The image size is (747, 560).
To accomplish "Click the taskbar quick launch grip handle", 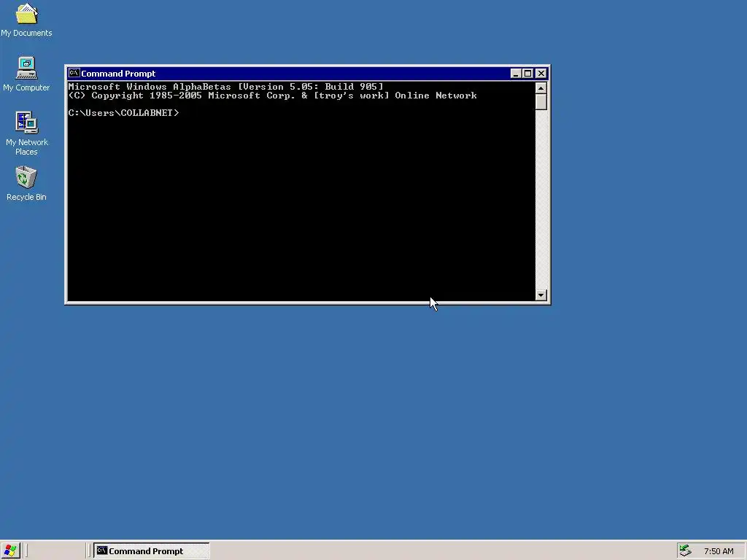I will [x=26, y=551].
